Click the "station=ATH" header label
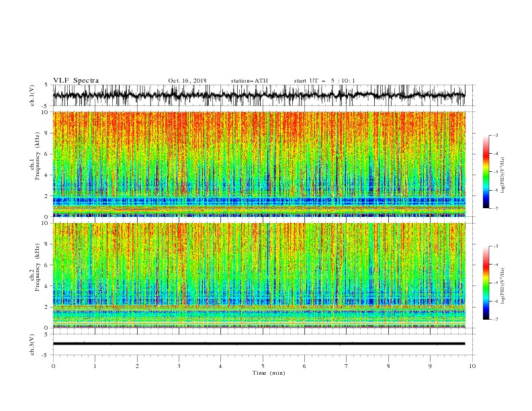 point(249,81)
